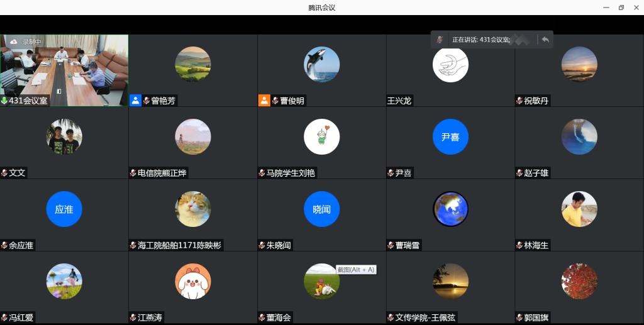
Task: Click the blue host icon beside 曾艳芳
Action: [135, 101]
